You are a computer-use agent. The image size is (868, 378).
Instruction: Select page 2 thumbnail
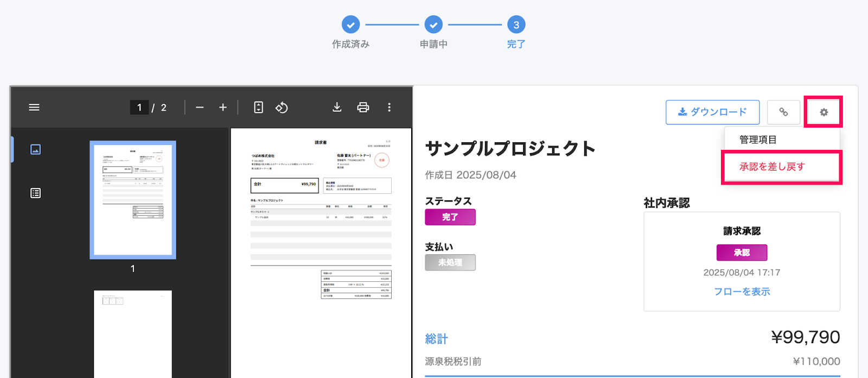tap(133, 334)
